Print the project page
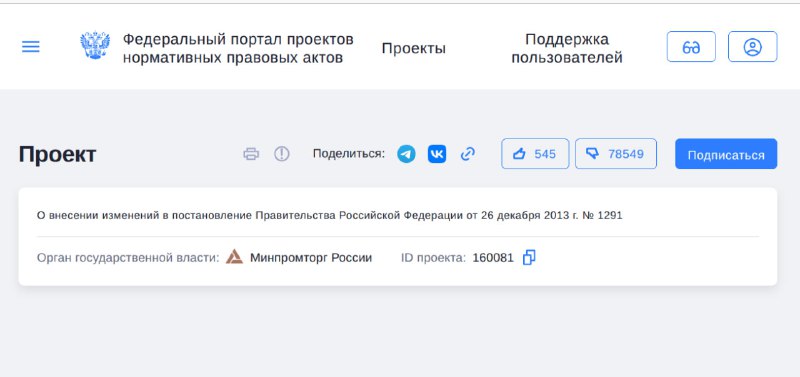This screenshot has width=800, height=377. pyautogui.click(x=251, y=154)
